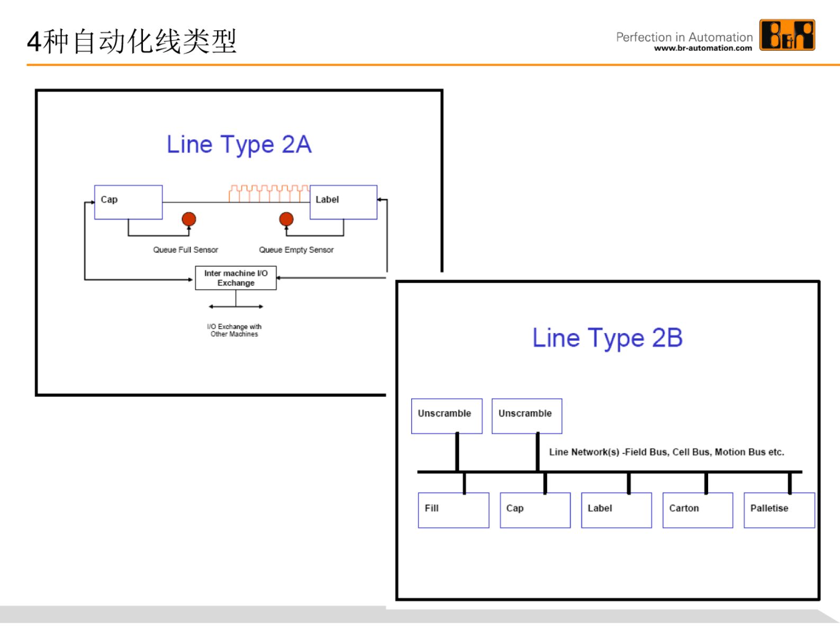
Task: Click the right Unscramble box
Action: [527, 416]
